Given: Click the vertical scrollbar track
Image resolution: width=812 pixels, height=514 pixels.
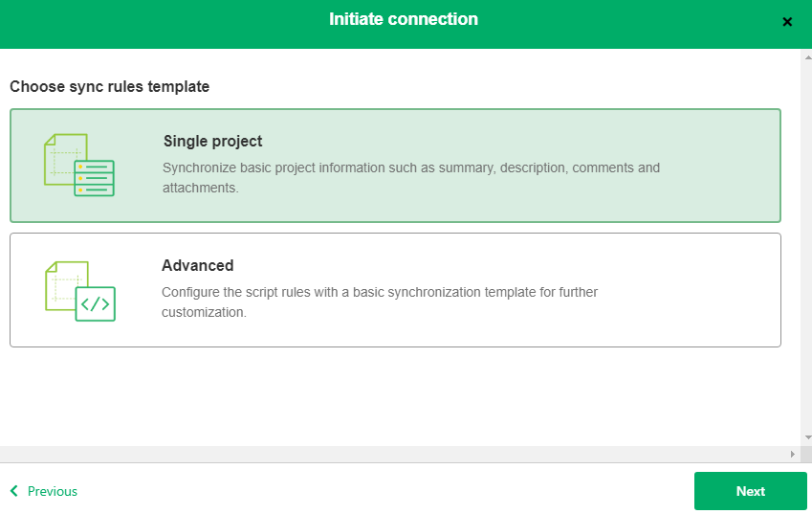Looking at the screenshot, I should [806, 239].
